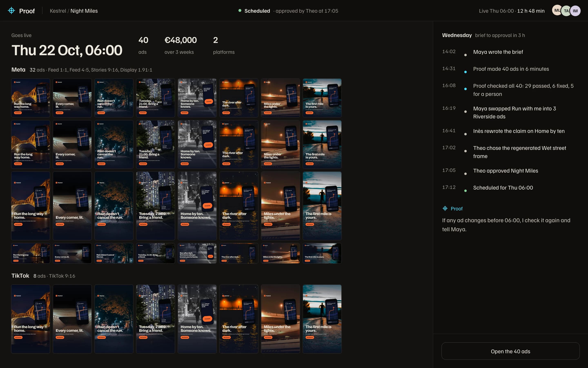Viewport: 588px width, 368px height.
Task: Open TikTok 'Home by ten. Someone knows.' ad
Action: pos(197,319)
